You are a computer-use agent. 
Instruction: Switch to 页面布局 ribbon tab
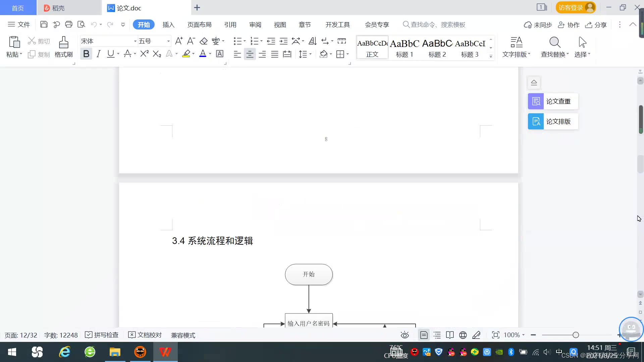tap(199, 25)
